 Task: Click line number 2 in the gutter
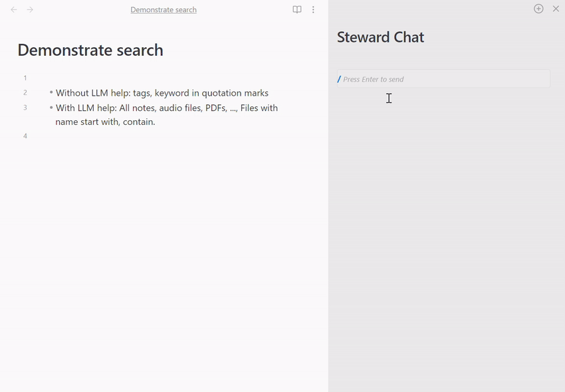pos(25,93)
